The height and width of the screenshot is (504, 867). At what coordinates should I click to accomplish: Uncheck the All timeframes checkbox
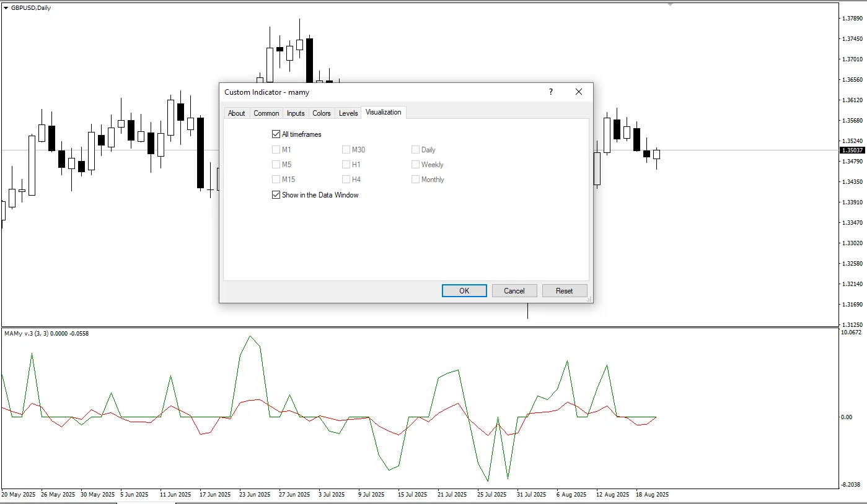[x=276, y=134]
